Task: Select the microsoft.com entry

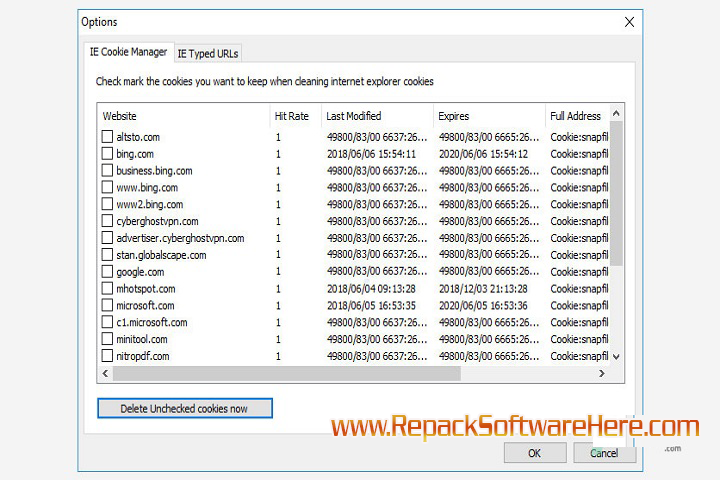Action: pos(145,305)
